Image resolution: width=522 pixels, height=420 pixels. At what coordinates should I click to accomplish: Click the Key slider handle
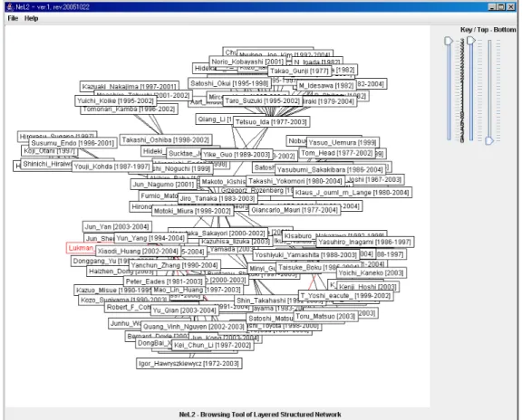click(x=449, y=41)
